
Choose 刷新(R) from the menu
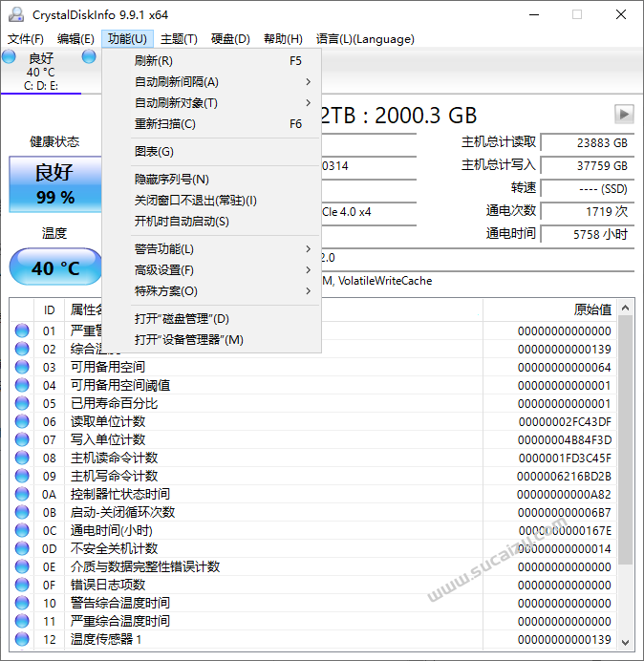coord(212,61)
